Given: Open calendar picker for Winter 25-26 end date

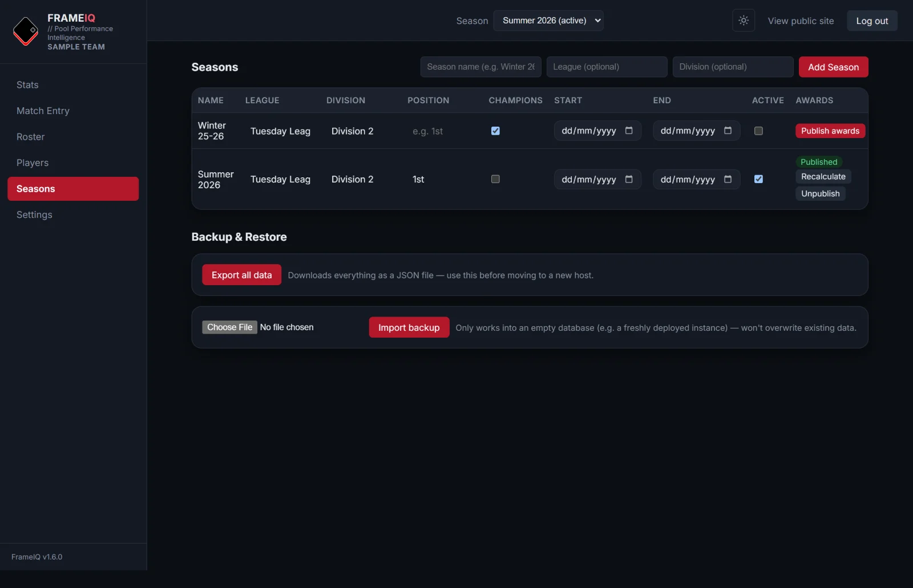Looking at the screenshot, I should (x=728, y=131).
